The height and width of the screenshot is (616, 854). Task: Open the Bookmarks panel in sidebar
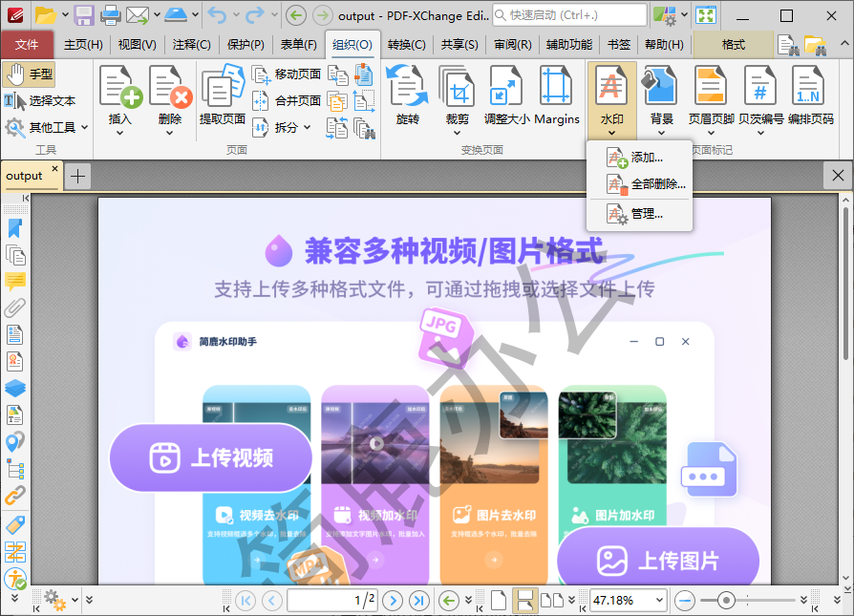[15, 227]
